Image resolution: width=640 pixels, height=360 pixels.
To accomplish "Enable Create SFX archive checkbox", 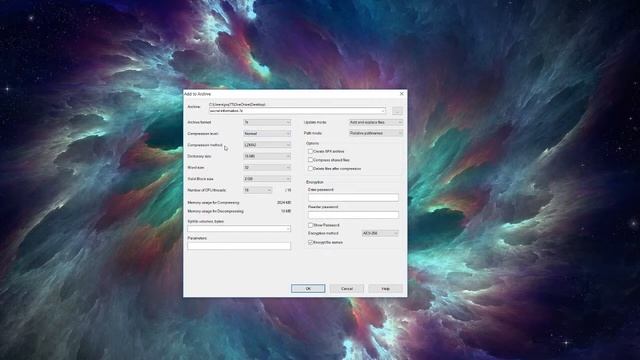I will point(310,151).
